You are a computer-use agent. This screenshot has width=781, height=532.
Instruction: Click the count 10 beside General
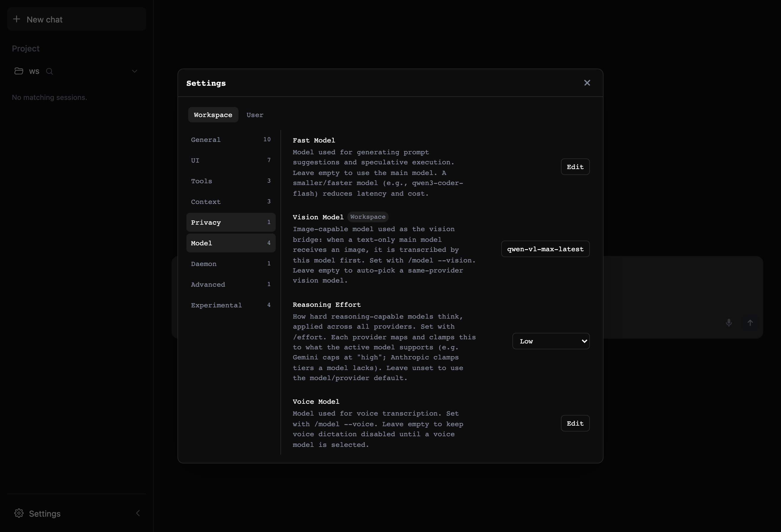267,139
